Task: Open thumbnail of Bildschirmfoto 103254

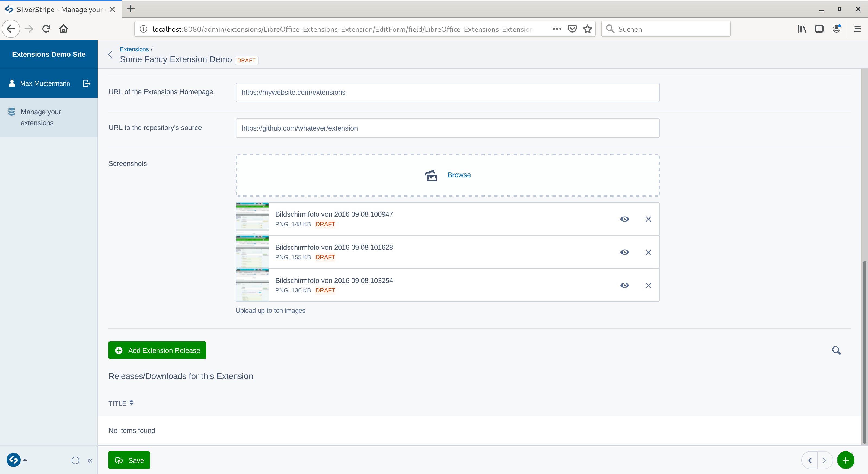Action: tap(252, 285)
